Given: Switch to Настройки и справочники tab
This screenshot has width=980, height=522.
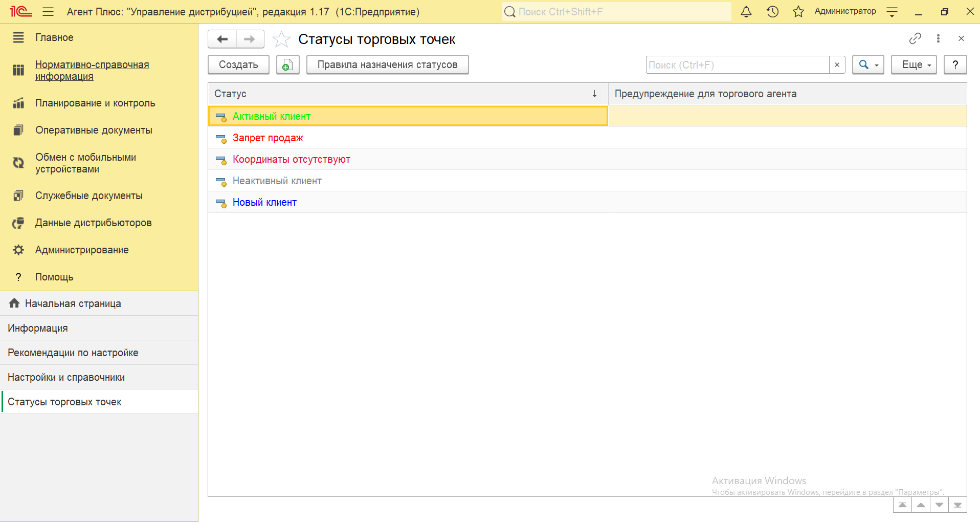Looking at the screenshot, I should point(99,377).
